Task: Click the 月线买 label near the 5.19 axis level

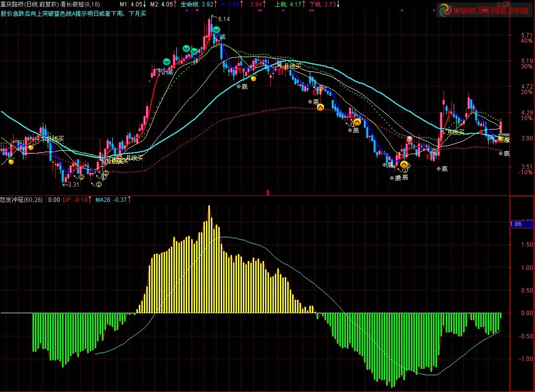Action: (x=293, y=66)
